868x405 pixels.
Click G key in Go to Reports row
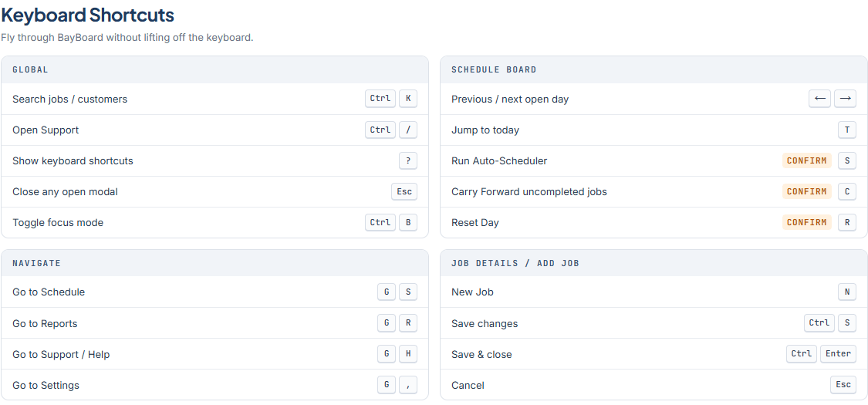coord(387,323)
